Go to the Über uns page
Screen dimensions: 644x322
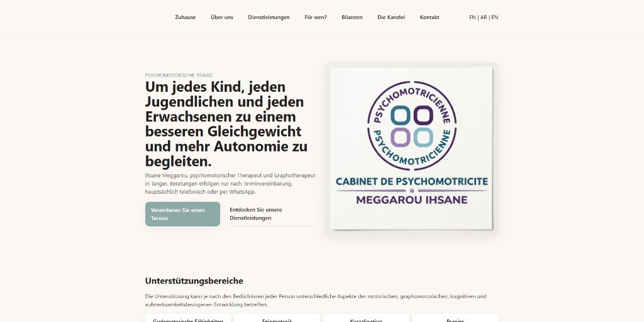point(222,17)
